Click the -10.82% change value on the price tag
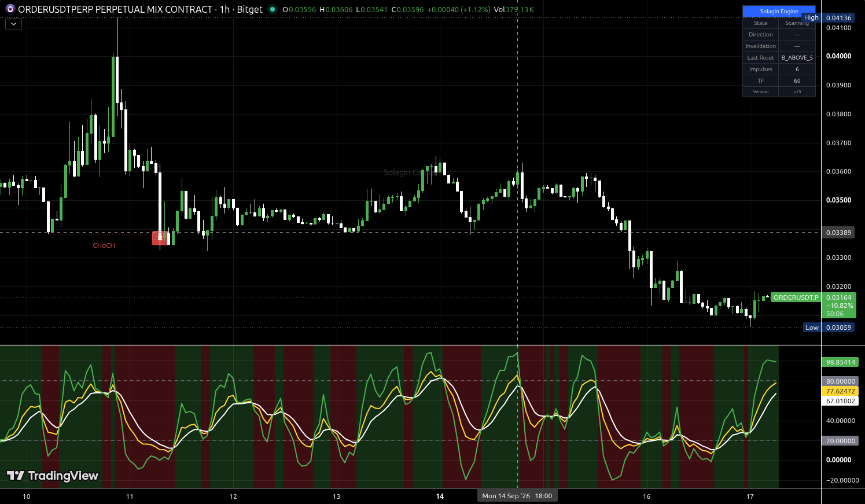The width and height of the screenshot is (865, 504). pos(839,306)
